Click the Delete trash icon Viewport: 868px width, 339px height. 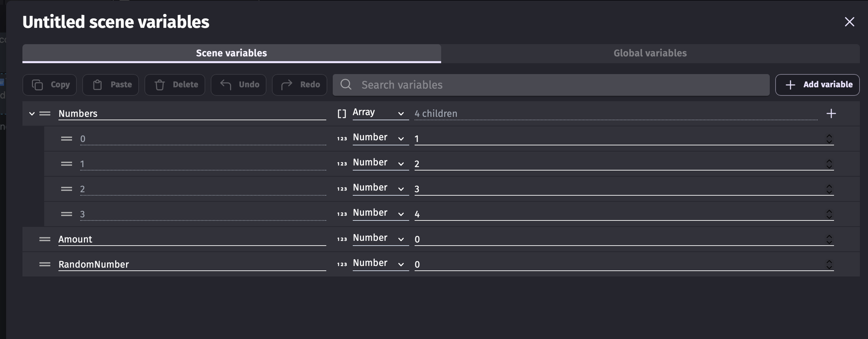tap(160, 85)
